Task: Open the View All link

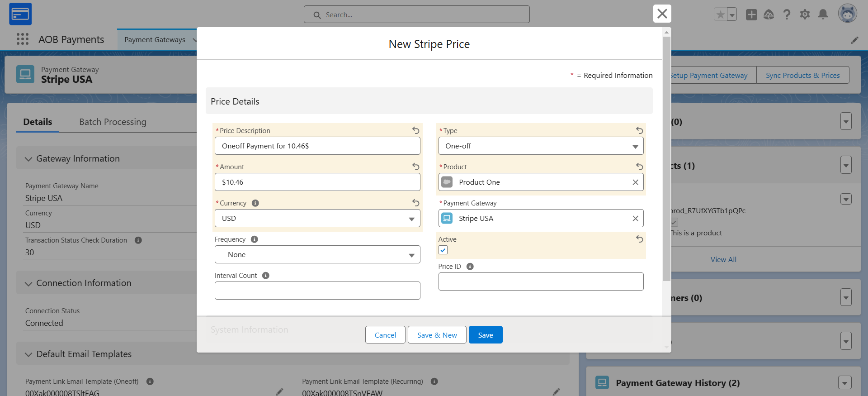Action: [723, 259]
